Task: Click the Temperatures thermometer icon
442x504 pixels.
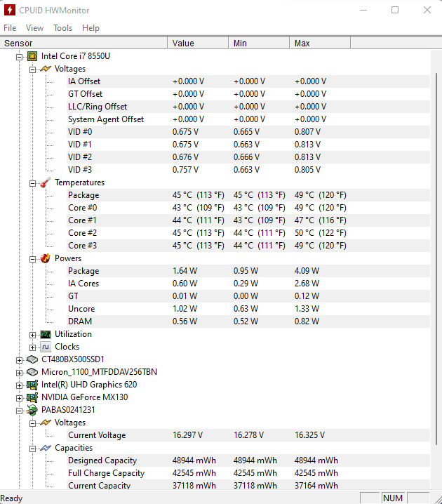Action: 46,183
